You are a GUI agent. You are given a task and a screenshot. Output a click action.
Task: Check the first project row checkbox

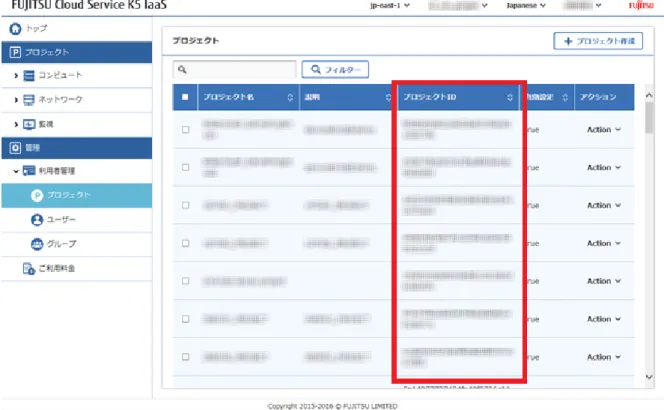click(x=185, y=130)
